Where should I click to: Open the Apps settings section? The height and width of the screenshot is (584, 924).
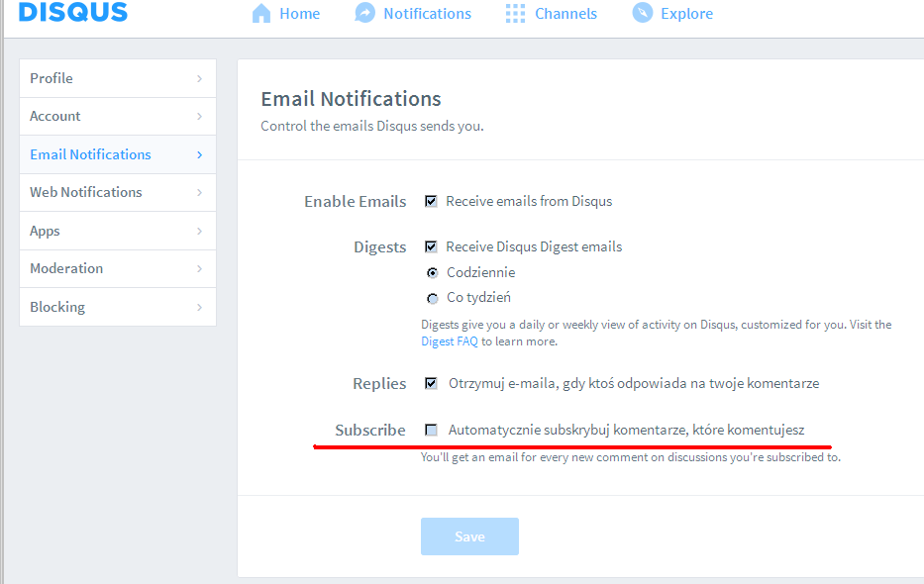point(118,231)
